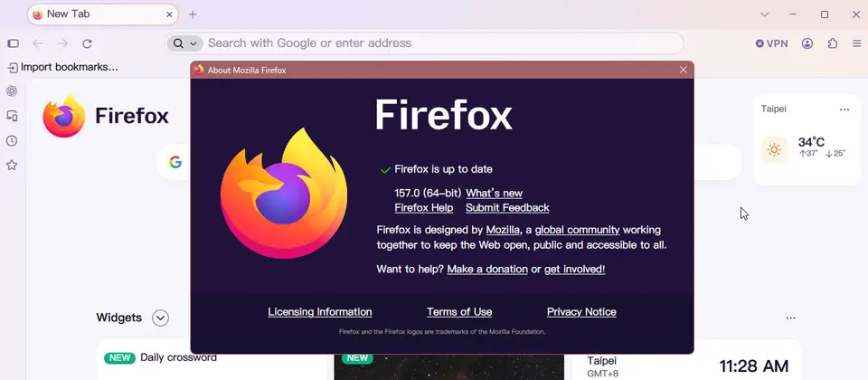Maximize the Firefox browser window
Image resolution: width=868 pixels, height=380 pixels.
tap(825, 14)
